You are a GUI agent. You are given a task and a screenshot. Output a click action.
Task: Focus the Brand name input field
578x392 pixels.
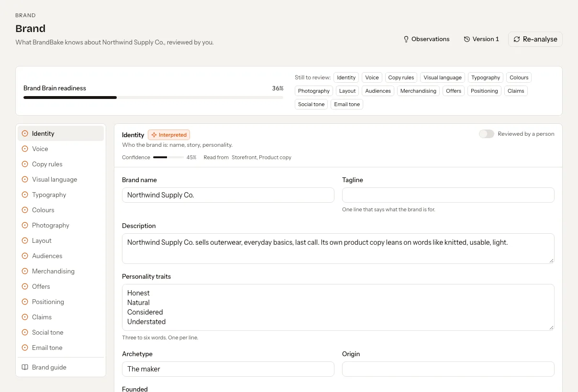pyautogui.click(x=228, y=195)
